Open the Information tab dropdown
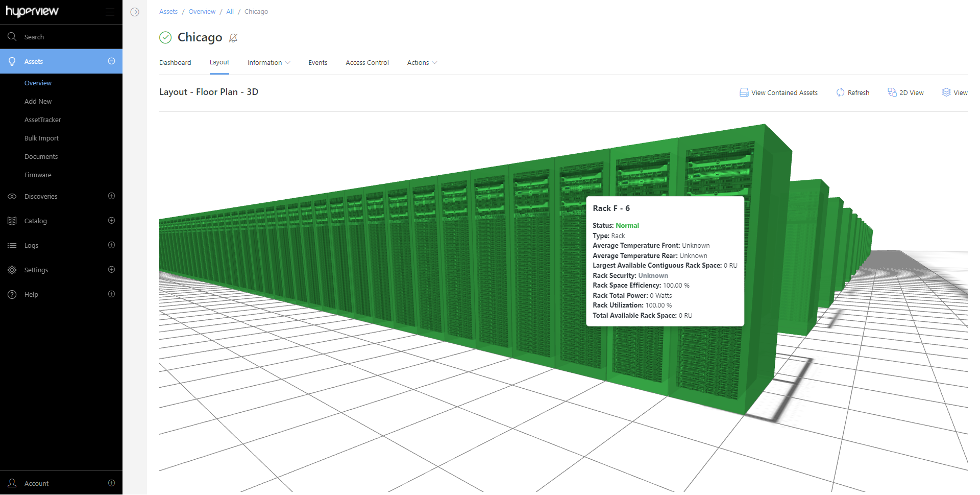 pos(268,62)
